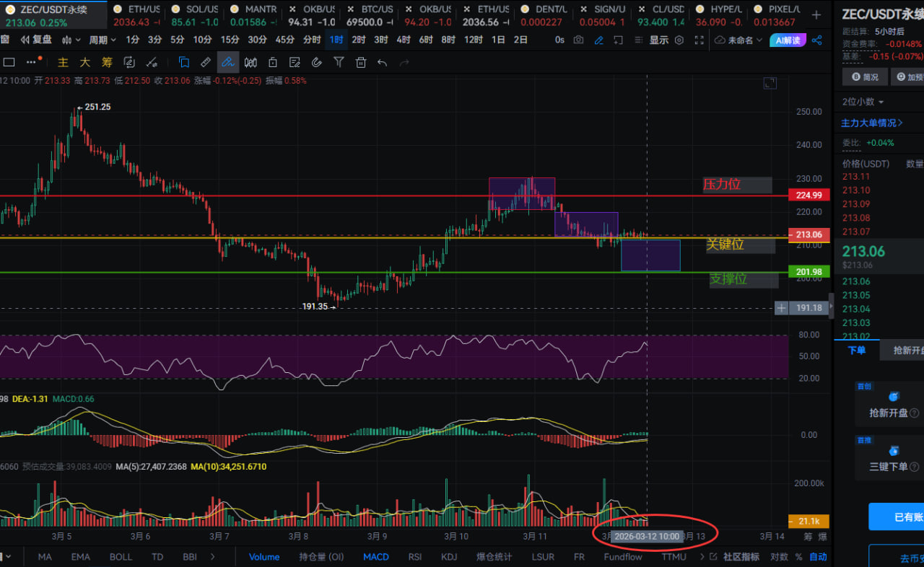
Task: Open the 未命名 layout dropdown
Action: coord(738,40)
